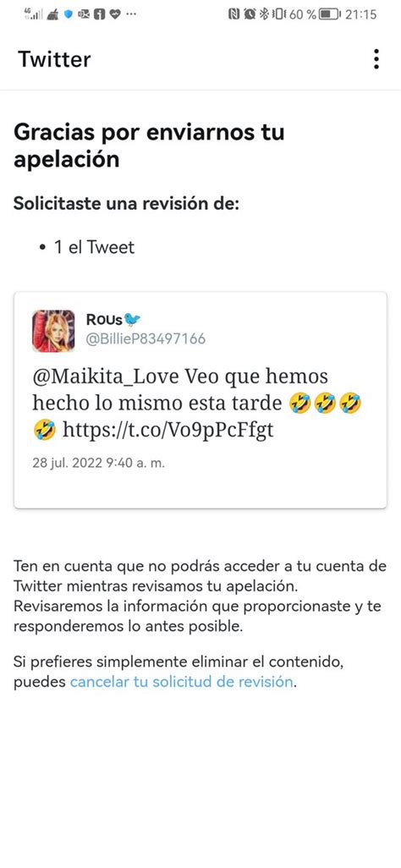401x868 pixels.
Task: Tap the alarm clock status icon
Action: tap(250, 14)
